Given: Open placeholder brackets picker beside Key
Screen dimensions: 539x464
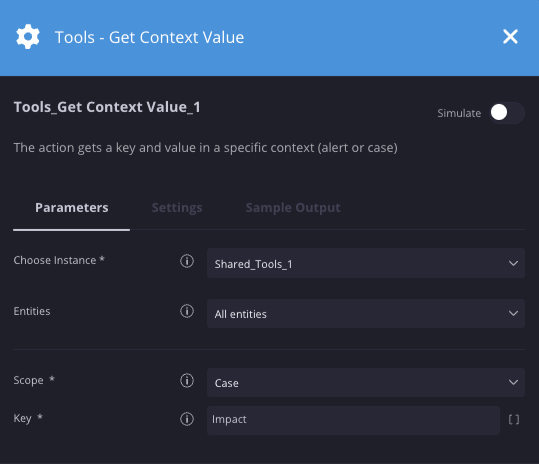Looking at the screenshot, I should (x=514, y=419).
